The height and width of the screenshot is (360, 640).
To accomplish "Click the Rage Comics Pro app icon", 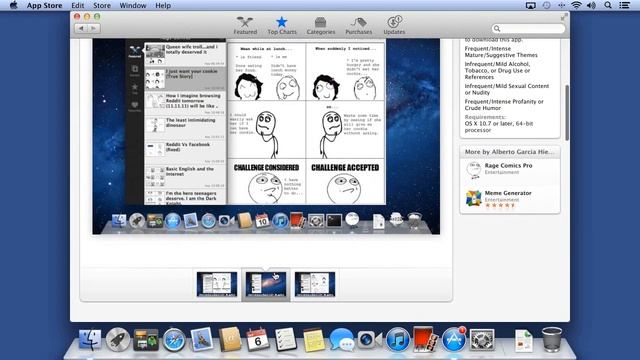I will click(473, 170).
